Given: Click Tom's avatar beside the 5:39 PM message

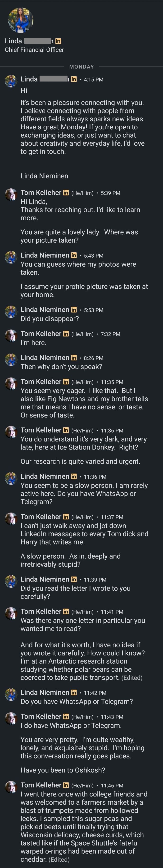Looking at the screenshot, I should pyautogui.click(x=11, y=195).
